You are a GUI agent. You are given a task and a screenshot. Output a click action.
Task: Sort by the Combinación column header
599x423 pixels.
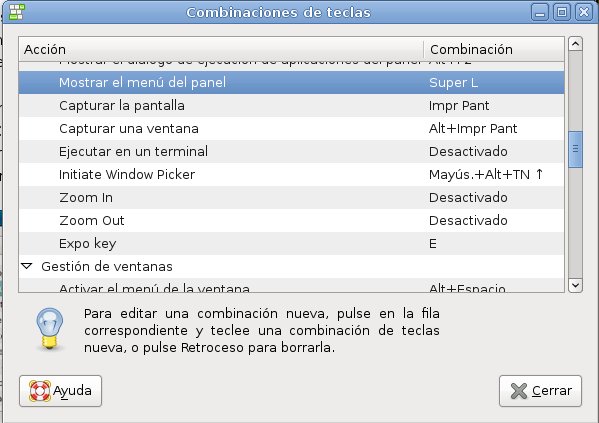coord(494,49)
